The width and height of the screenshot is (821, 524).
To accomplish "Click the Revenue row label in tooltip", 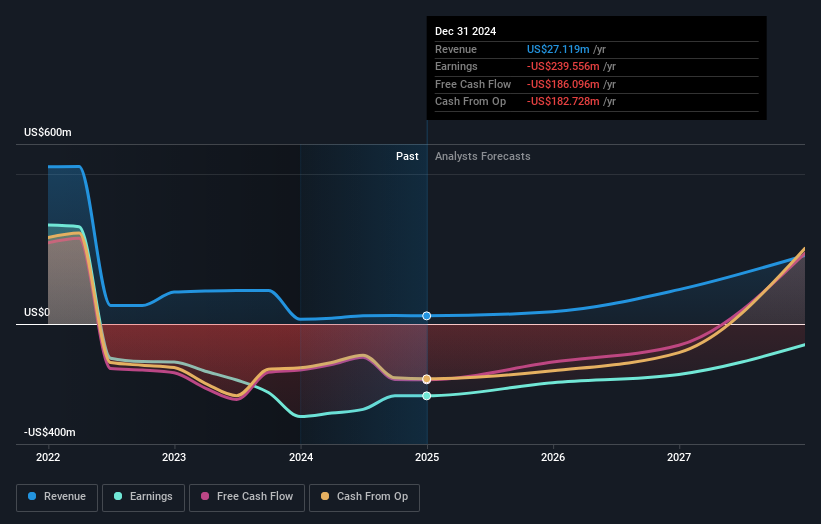I will [x=456, y=49].
